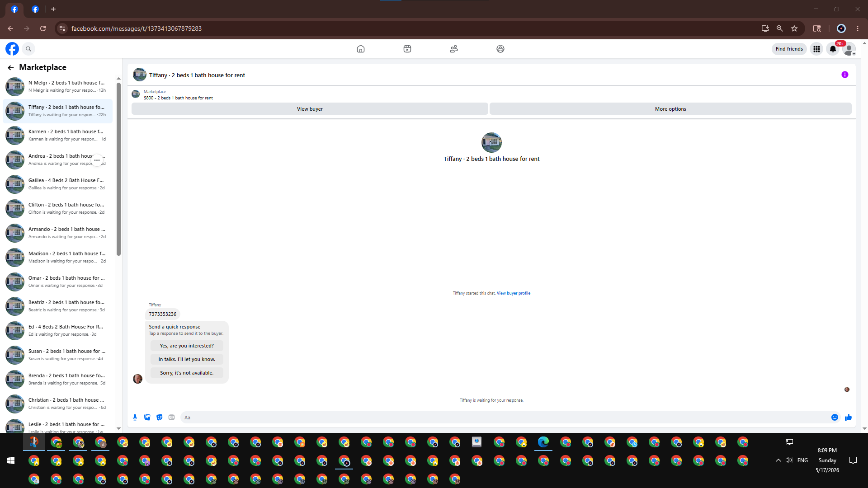Open Beatriz conversation in list

(58, 306)
